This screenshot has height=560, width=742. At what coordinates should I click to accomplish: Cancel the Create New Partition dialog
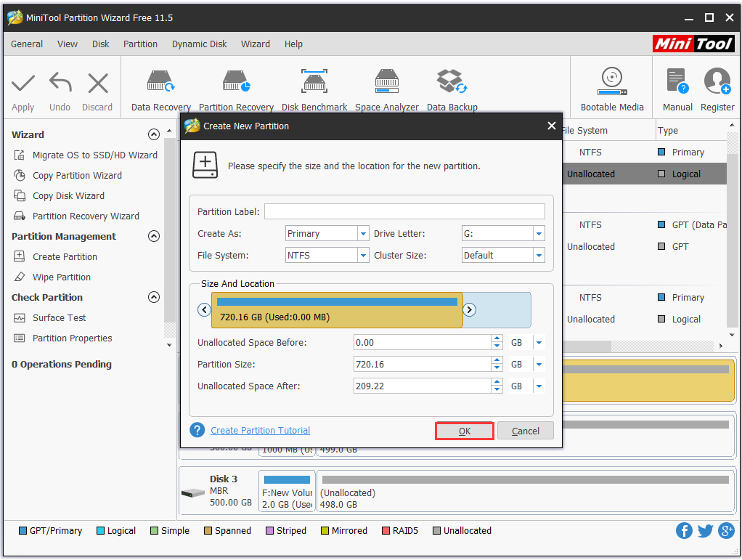(x=525, y=431)
